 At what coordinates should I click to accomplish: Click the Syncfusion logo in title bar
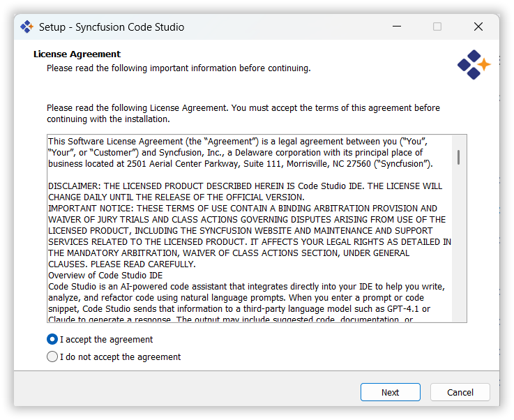tap(27, 27)
